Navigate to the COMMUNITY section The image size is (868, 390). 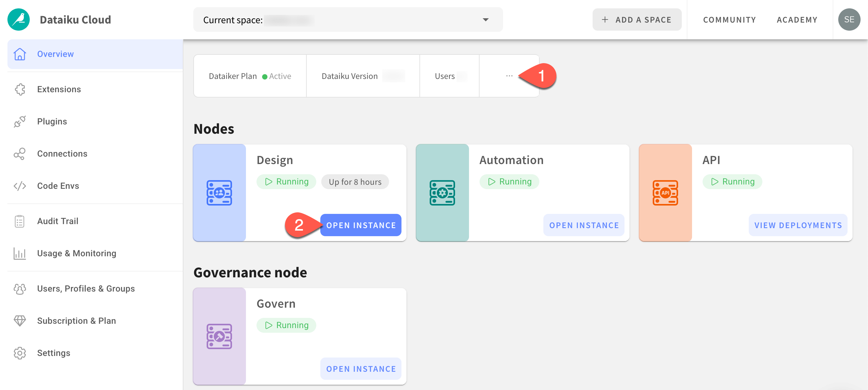pyautogui.click(x=729, y=19)
